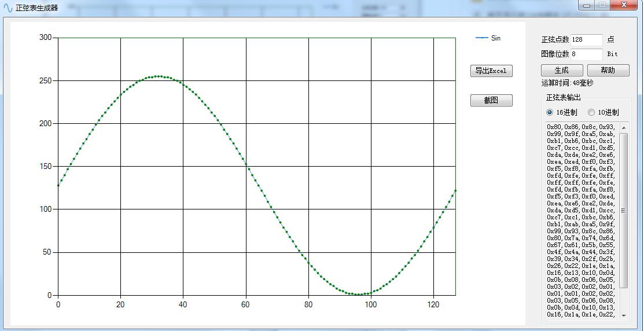Click the 正弦表输出 group label
The image size is (644, 331).
pyautogui.click(x=564, y=98)
